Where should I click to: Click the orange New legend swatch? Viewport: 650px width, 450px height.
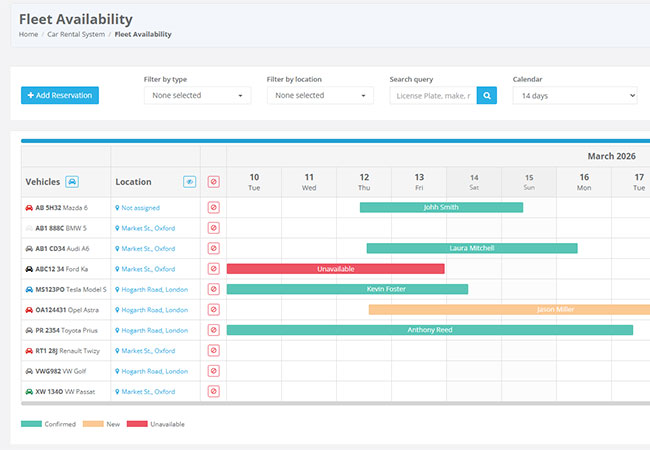pos(93,424)
